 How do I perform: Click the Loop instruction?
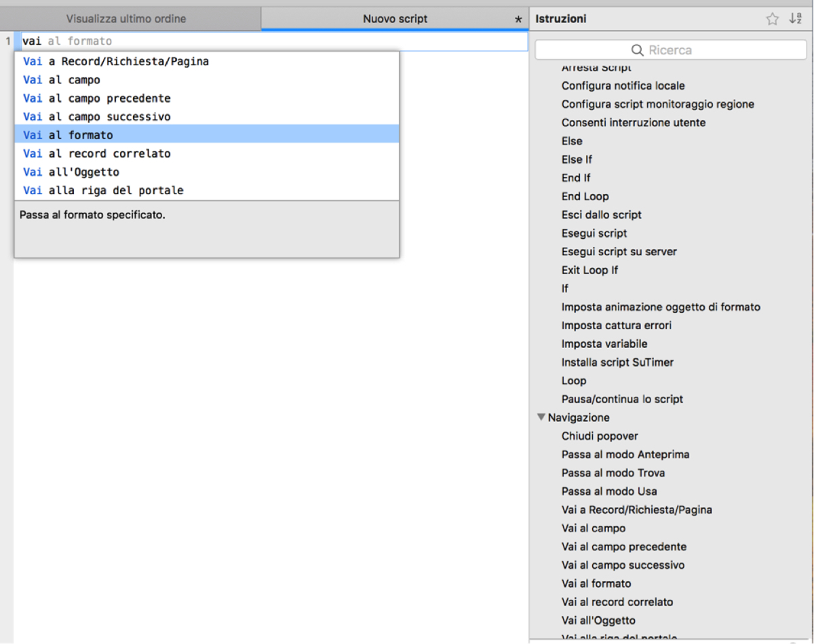pyautogui.click(x=574, y=381)
